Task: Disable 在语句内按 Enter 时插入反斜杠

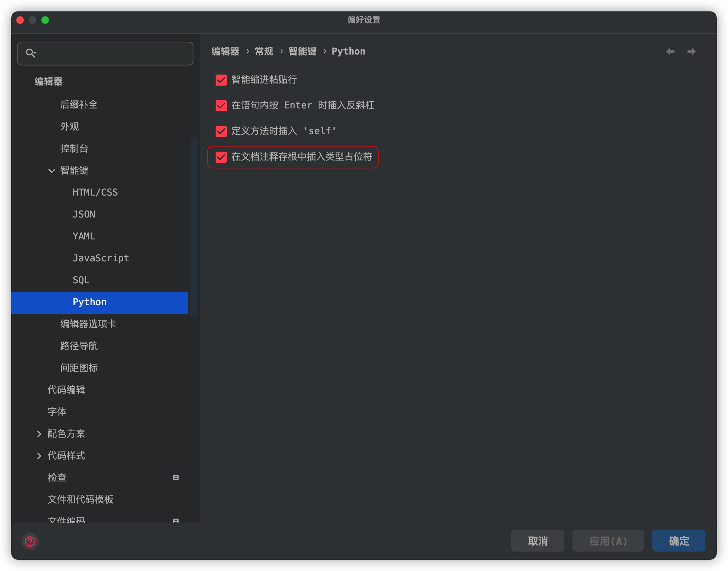Action: 221,106
